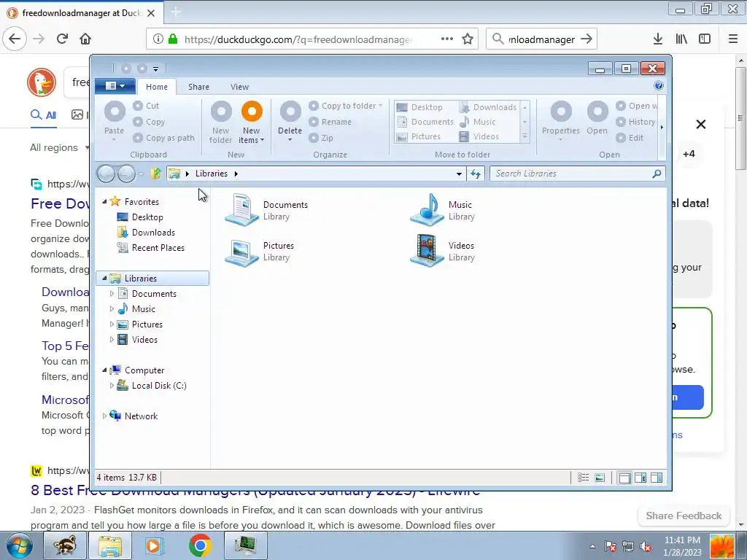Screen dimensions: 747x560
Task: Open the All regions dropdown in DuckDuckGo
Action: pos(59,147)
